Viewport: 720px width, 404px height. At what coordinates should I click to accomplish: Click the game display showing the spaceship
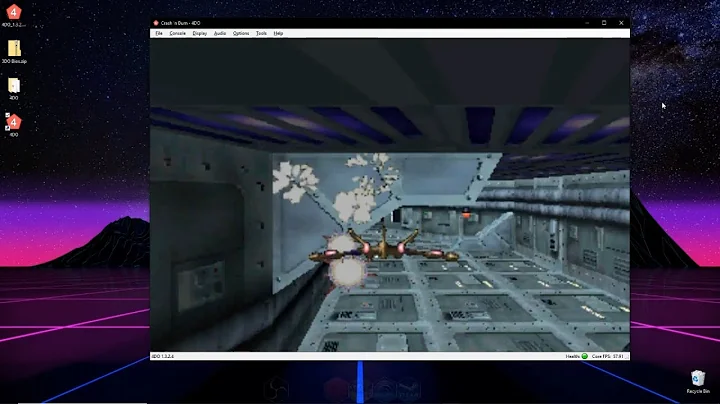tap(390, 195)
